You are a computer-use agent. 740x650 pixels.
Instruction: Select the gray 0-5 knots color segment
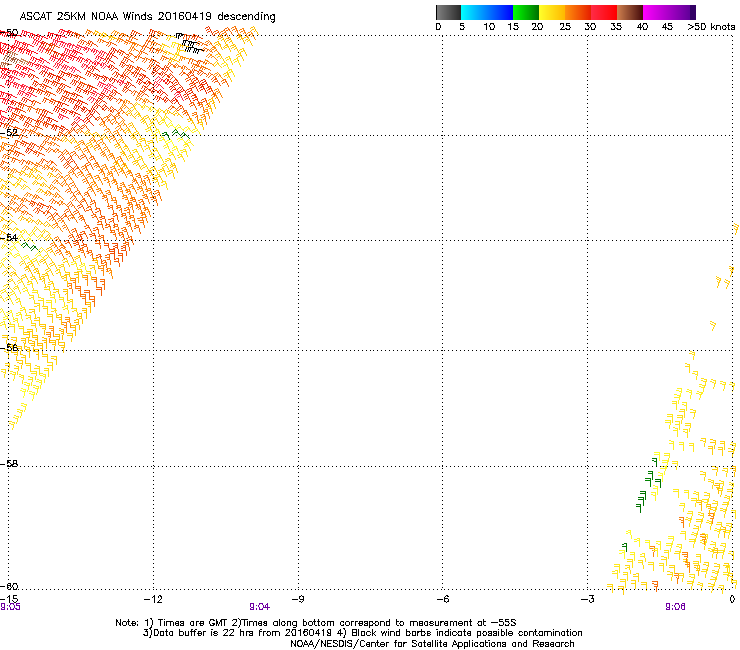tap(448, 12)
